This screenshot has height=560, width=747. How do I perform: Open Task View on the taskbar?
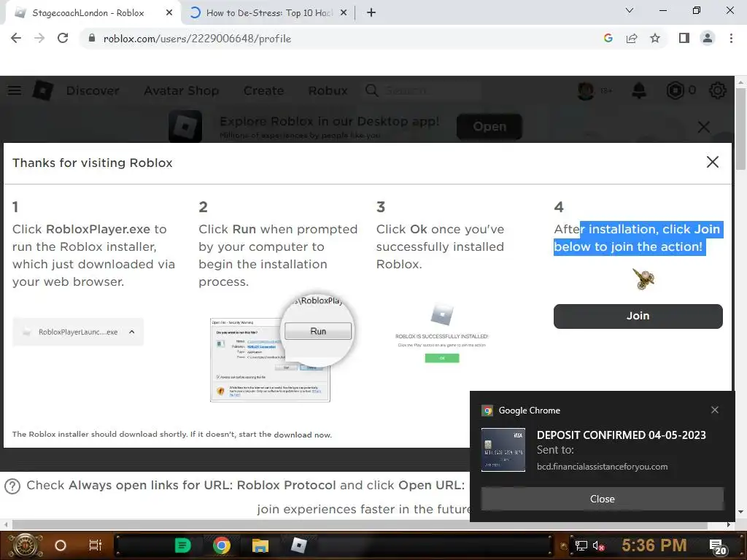point(96,545)
